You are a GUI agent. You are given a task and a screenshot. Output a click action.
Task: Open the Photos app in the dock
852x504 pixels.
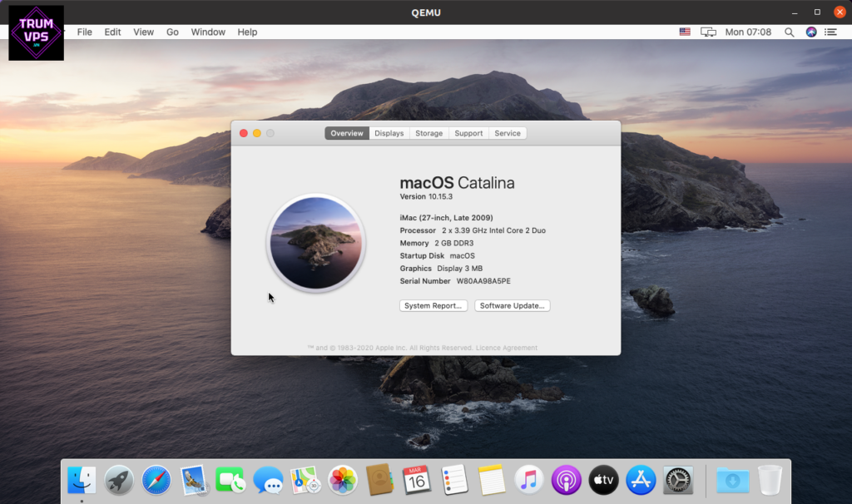342,480
